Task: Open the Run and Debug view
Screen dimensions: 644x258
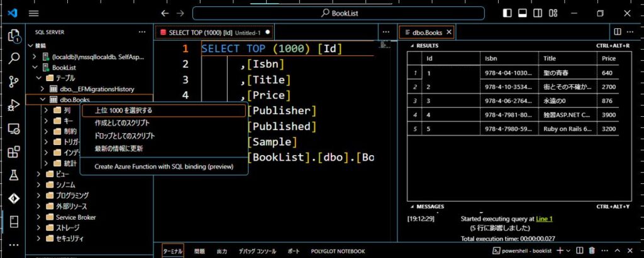Action: [x=13, y=105]
